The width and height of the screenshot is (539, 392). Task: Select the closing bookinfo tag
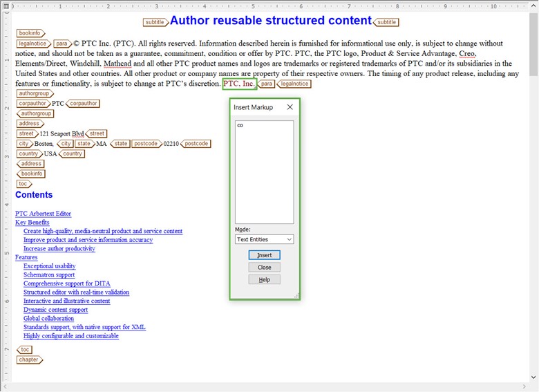(x=30, y=174)
